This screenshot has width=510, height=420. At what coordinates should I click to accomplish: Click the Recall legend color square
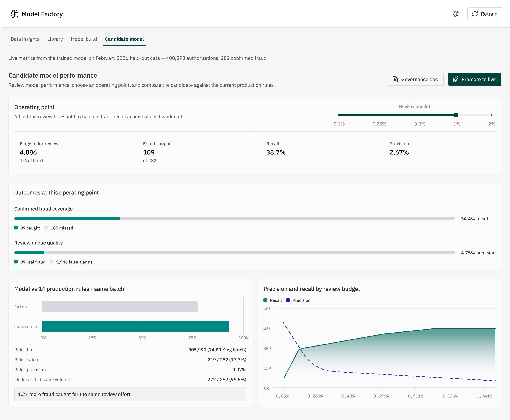(x=265, y=300)
